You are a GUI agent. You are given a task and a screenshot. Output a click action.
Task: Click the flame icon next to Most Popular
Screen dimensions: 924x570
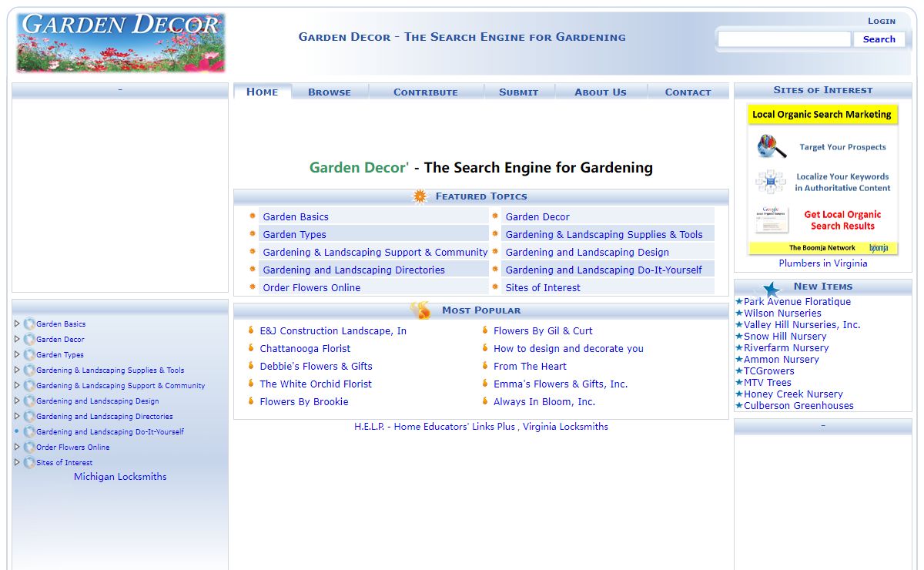tap(421, 310)
